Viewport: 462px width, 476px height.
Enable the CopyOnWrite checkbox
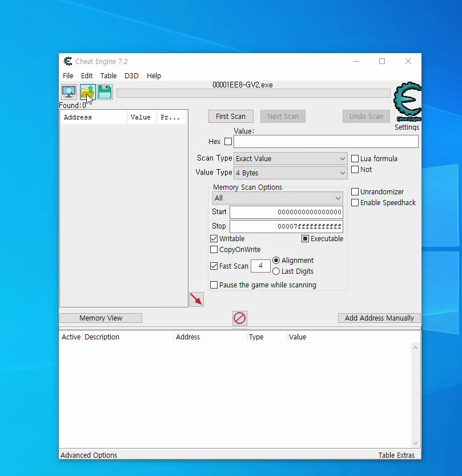pyautogui.click(x=214, y=250)
